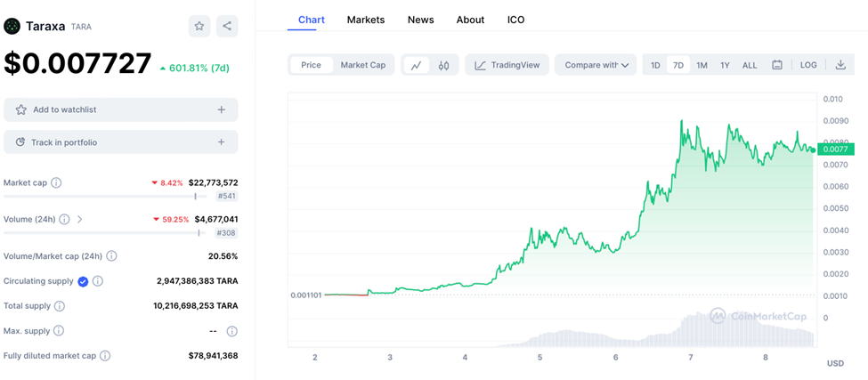Click the $22,773,572 market cap value
868x380 pixels.
click(213, 182)
